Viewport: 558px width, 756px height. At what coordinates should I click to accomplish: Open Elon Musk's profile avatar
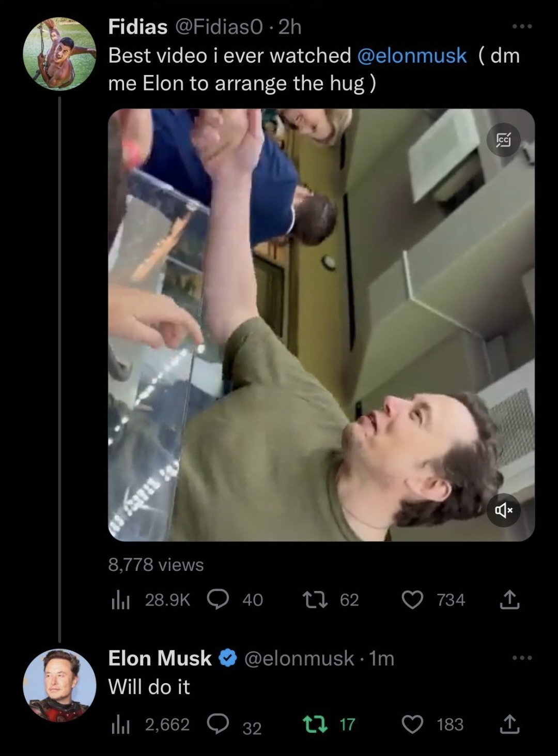[x=59, y=685]
